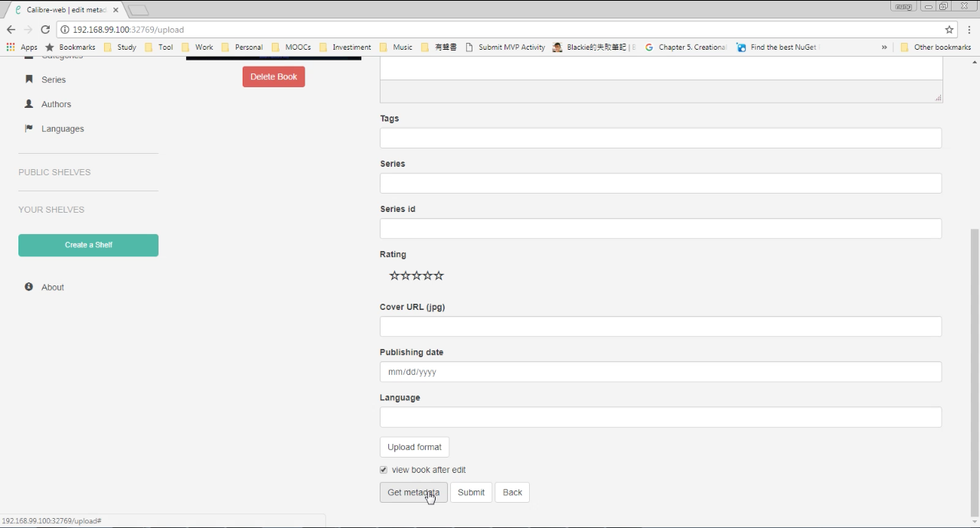Viewport: 980px width, 528px height.
Task: Open the Chrome menu dots
Action: (x=969, y=29)
